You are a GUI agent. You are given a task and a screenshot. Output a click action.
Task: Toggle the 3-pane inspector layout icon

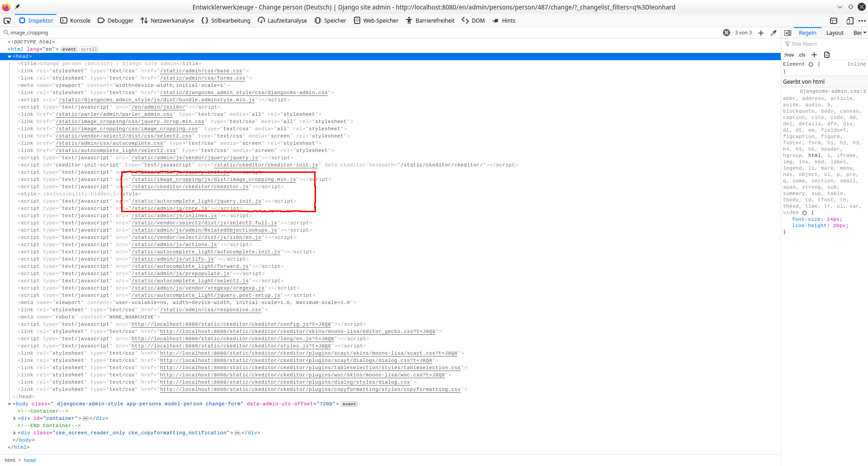pos(788,33)
